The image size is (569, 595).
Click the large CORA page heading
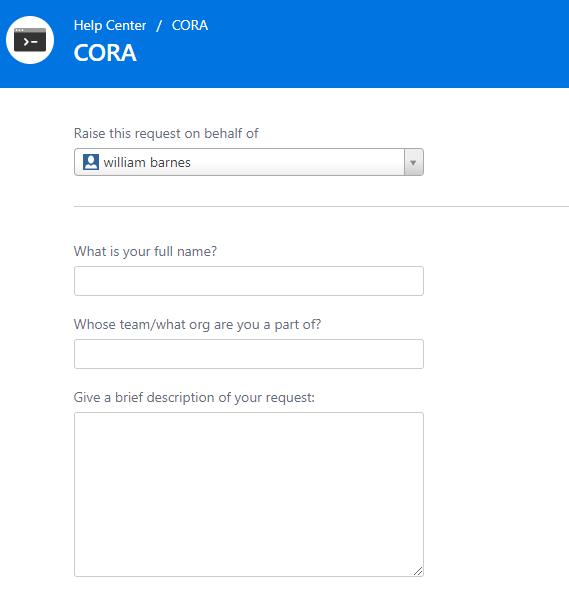(105, 52)
